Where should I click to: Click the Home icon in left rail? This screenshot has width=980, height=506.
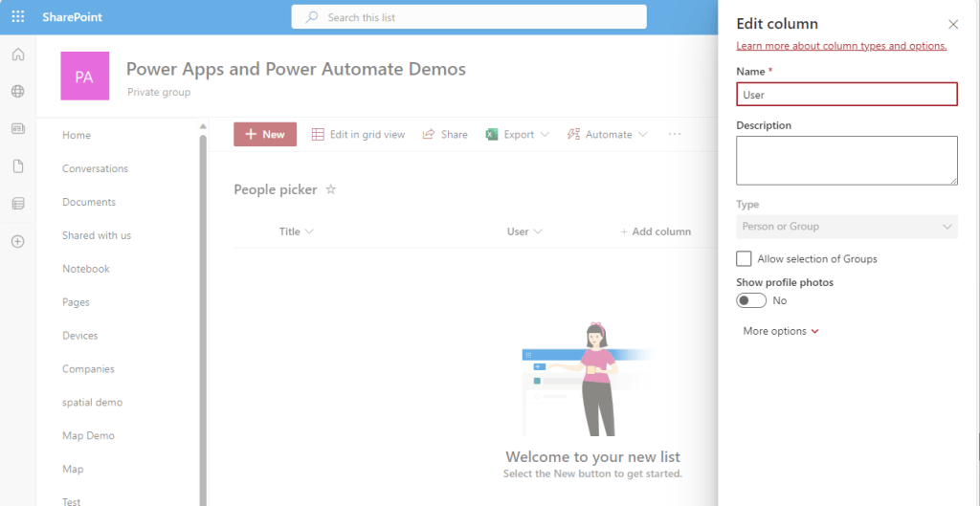pyautogui.click(x=17, y=55)
